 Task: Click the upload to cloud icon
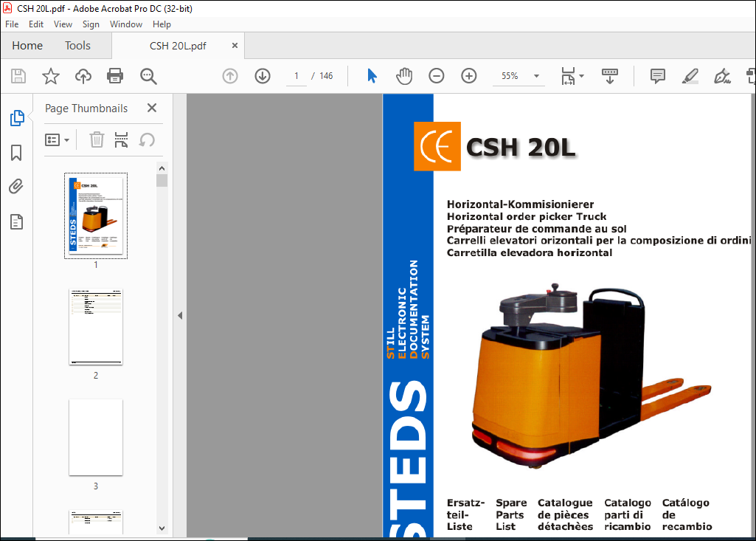point(83,76)
